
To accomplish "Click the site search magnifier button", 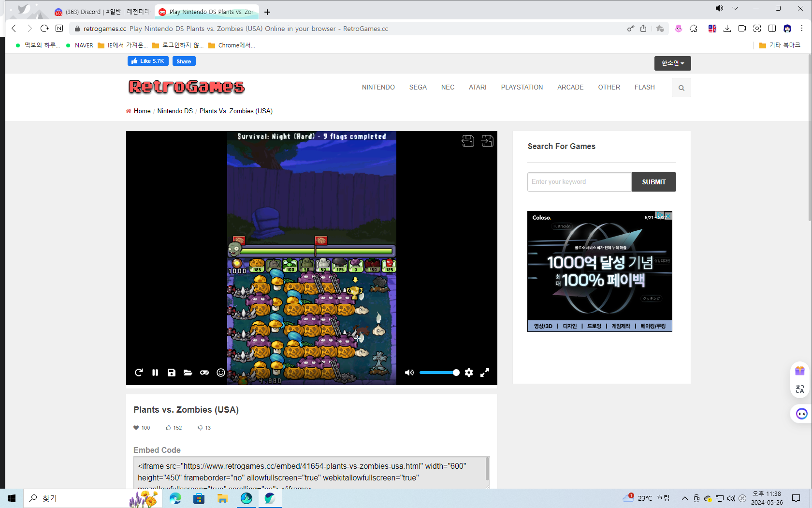I will click(x=681, y=88).
